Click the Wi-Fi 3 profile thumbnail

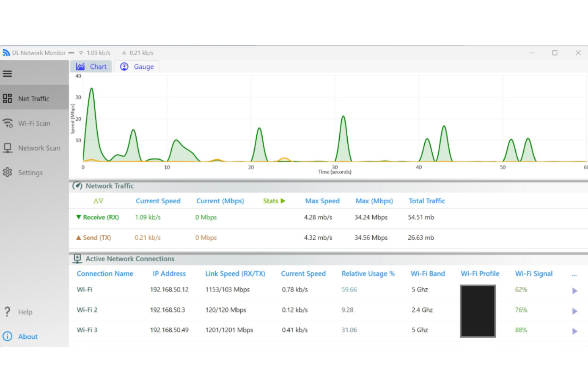[478, 330]
